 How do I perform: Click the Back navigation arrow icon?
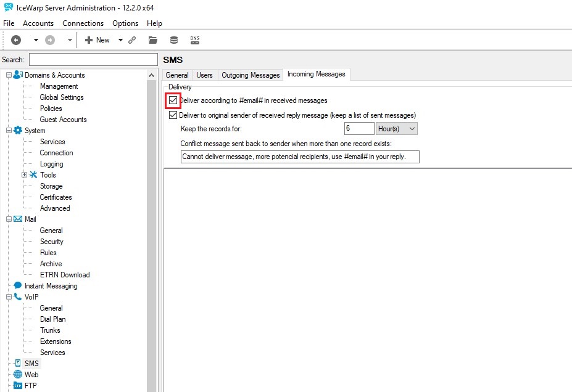pos(16,40)
